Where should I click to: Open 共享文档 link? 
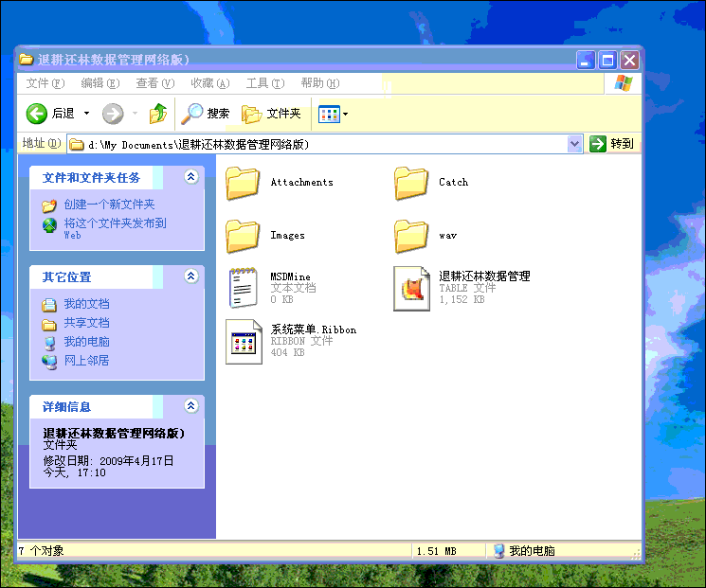86,323
